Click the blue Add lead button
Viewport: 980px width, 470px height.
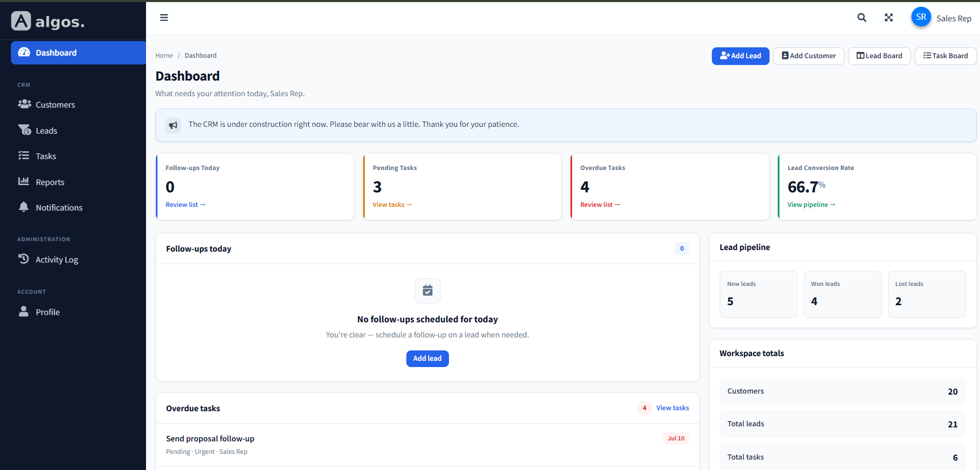[428, 359]
